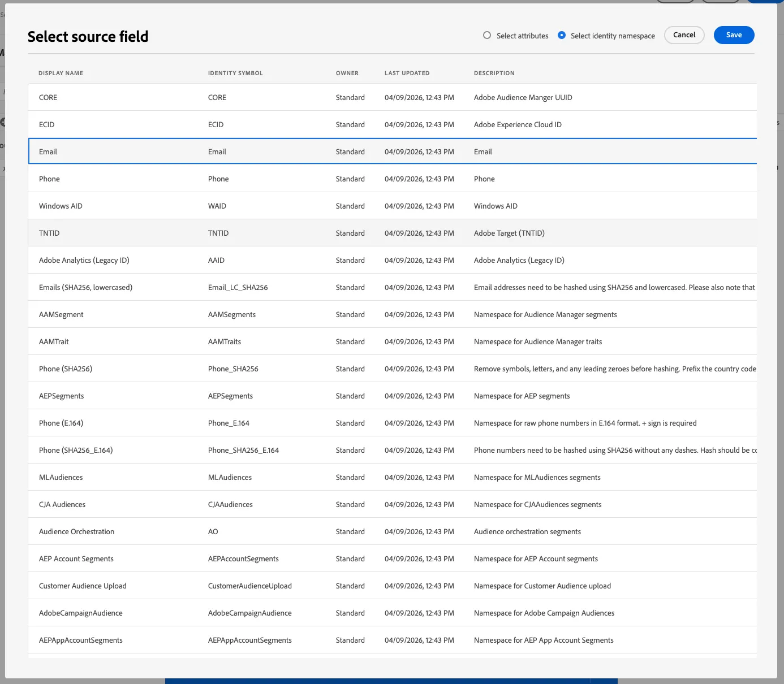Viewport: 784px width, 684px height.
Task: Click the Email_LC_SHA256 identity symbol
Action: point(238,287)
